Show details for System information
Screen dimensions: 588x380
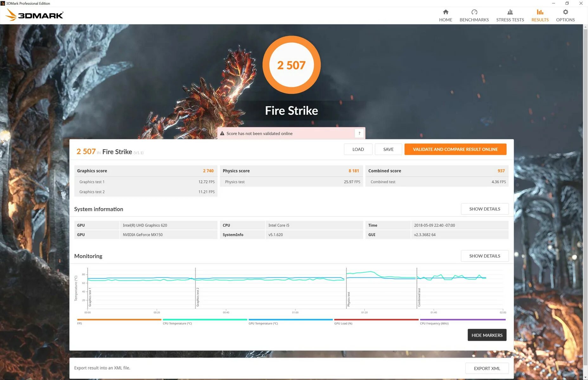pyautogui.click(x=485, y=209)
